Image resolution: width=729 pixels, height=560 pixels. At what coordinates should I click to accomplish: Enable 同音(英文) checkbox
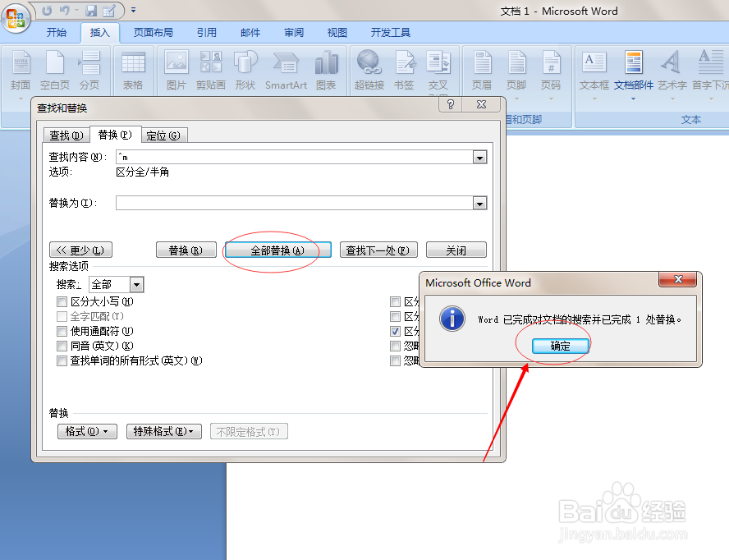(62, 346)
